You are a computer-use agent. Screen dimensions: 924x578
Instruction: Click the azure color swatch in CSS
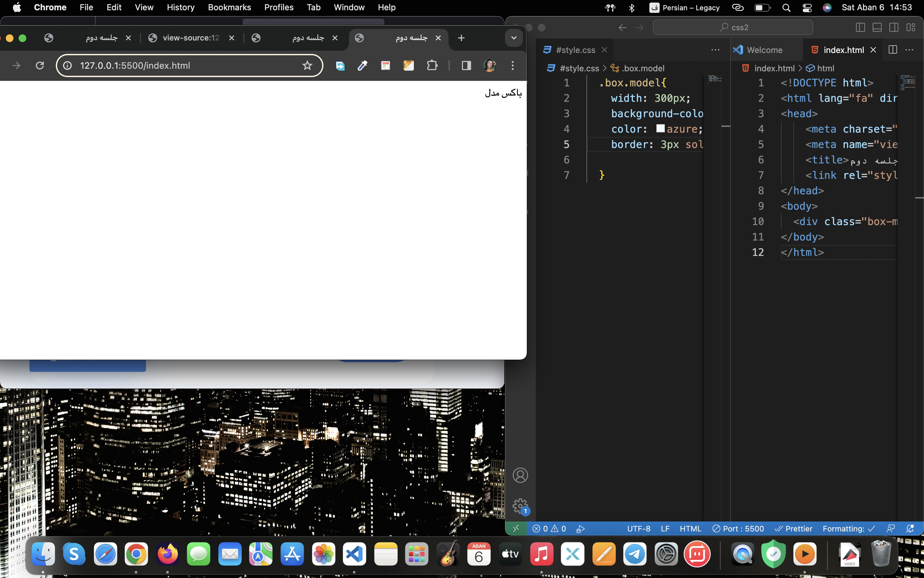(661, 128)
